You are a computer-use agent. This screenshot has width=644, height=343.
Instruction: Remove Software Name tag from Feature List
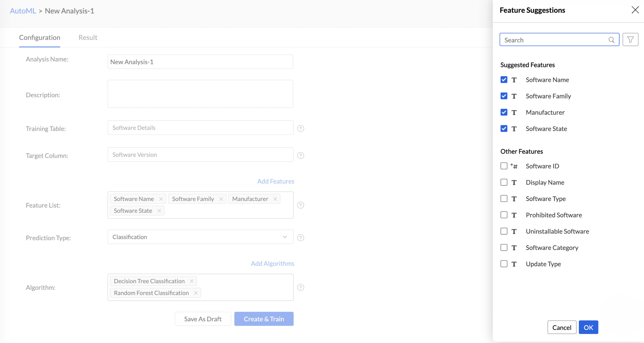[161, 199]
